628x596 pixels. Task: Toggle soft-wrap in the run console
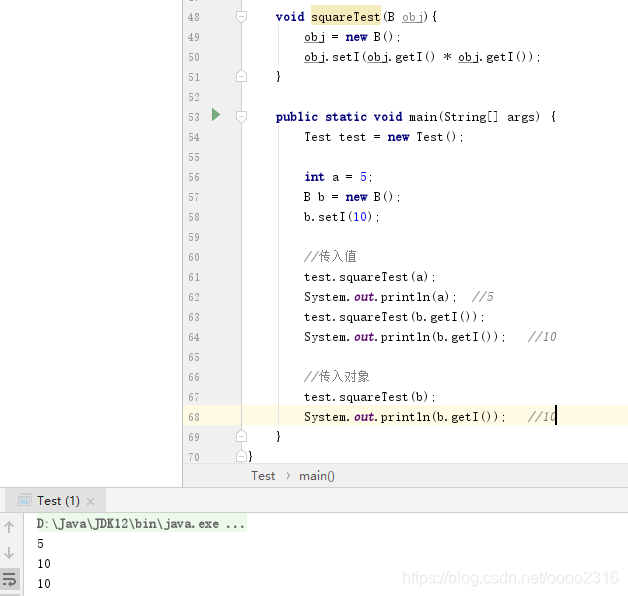coord(9,579)
